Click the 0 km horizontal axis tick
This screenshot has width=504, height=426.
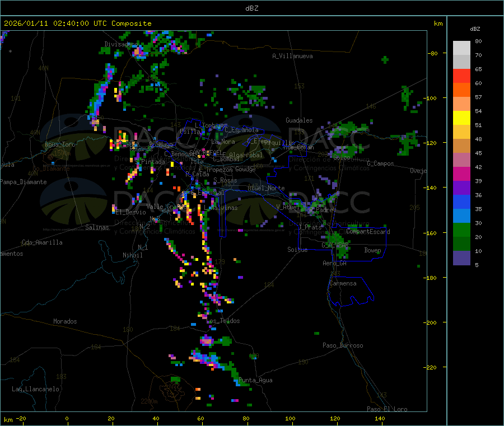pos(67,418)
